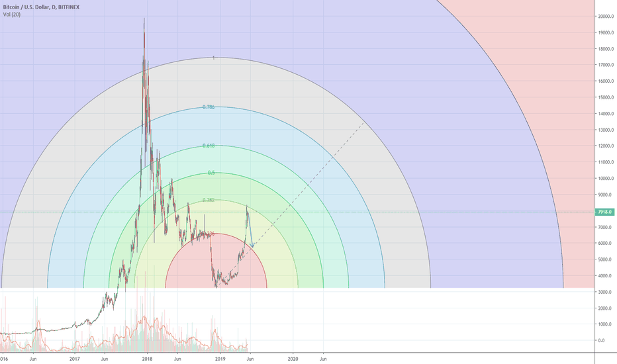Click the 20000.0 price axis label
Viewport: 617px width, 364px height.
coord(606,17)
